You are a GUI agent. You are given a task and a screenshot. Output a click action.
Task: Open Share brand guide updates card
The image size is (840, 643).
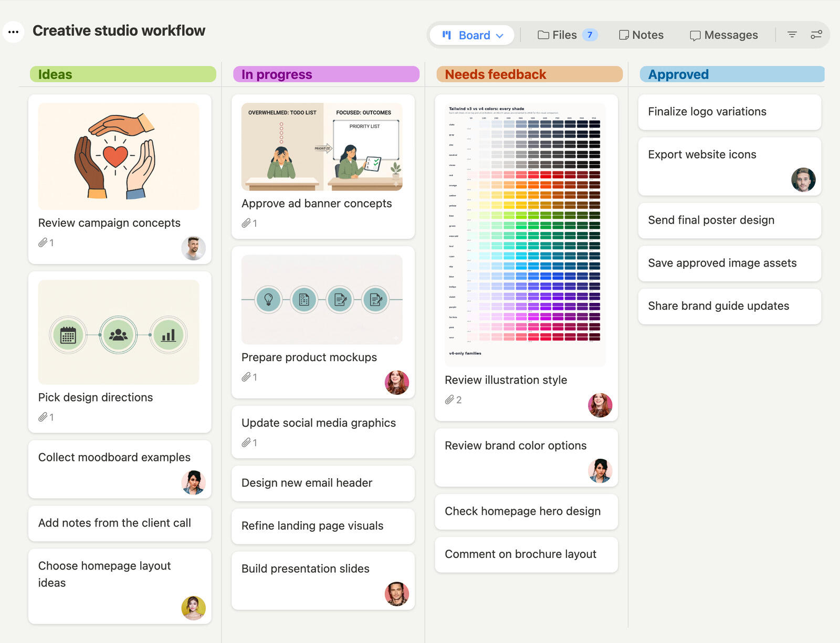(730, 307)
